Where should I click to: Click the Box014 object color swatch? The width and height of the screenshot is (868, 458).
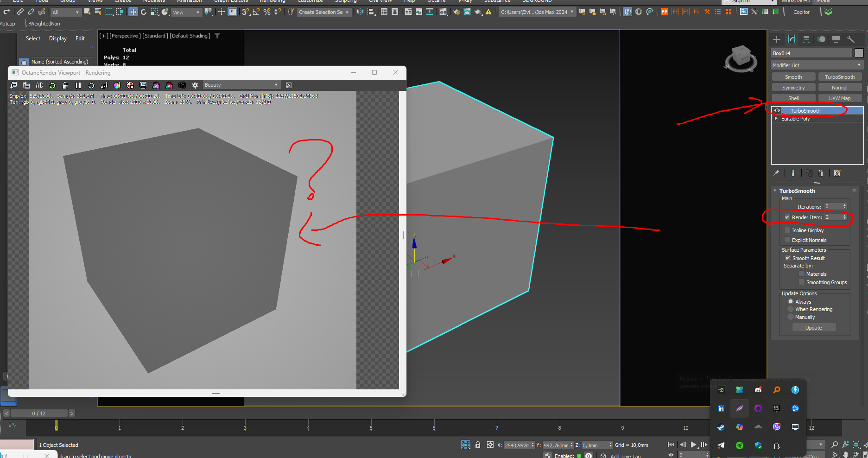859,53
